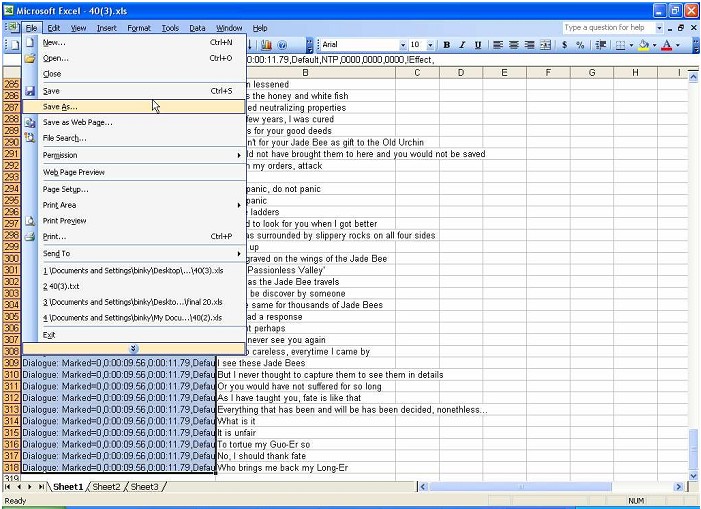Show more buttons via Formatting toolbar options
This screenshot has width=701, height=509.
[696, 45]
